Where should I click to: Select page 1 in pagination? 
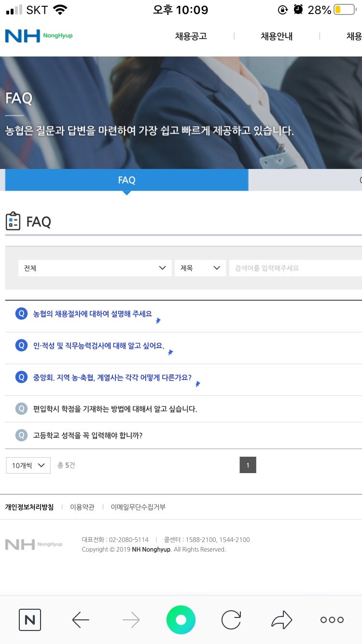(248, 465)
